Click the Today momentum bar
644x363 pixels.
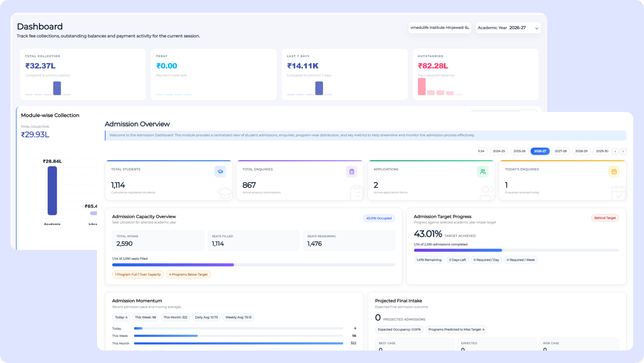(238, 328)
